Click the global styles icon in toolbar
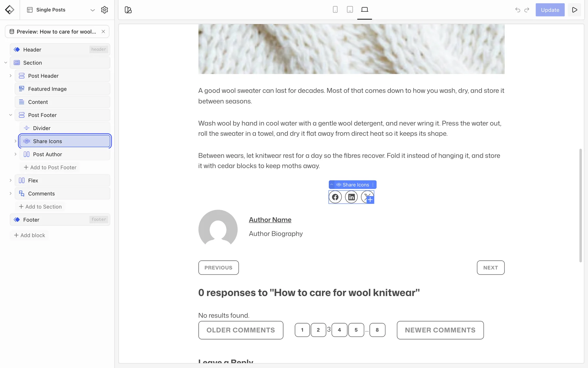The image size is (588, 368). [x=128, y=10]
